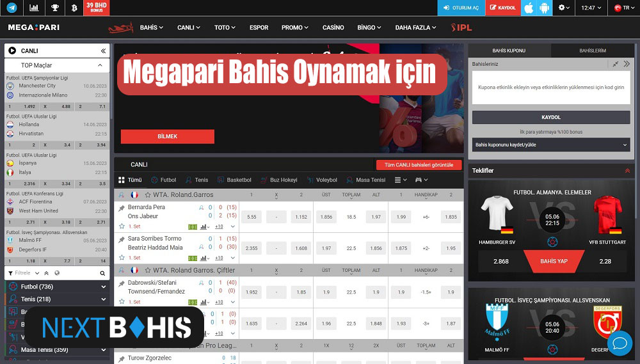
Task: Open the trophy icon in top bar
Action: (x=54, y=8)
